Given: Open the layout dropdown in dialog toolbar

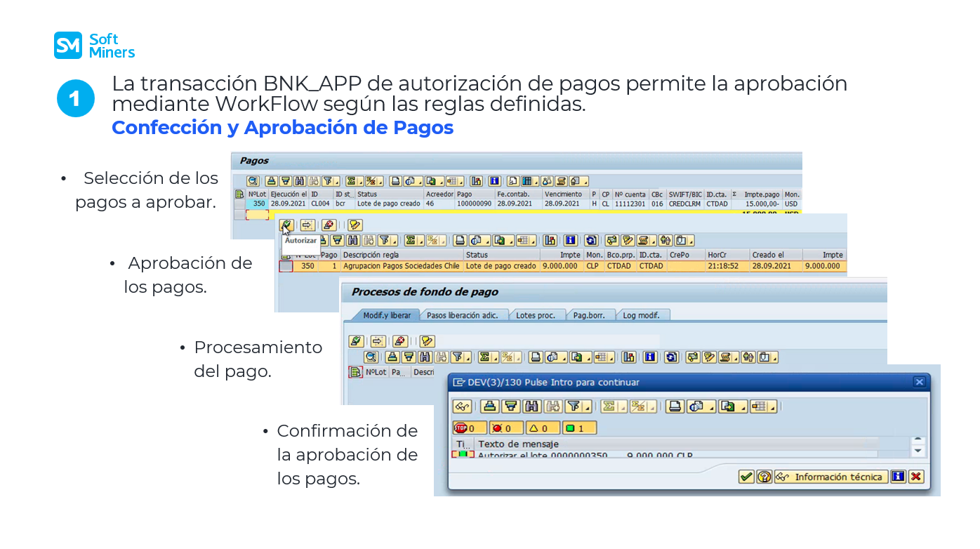Looking at the screenshot, I should (764, 406).
